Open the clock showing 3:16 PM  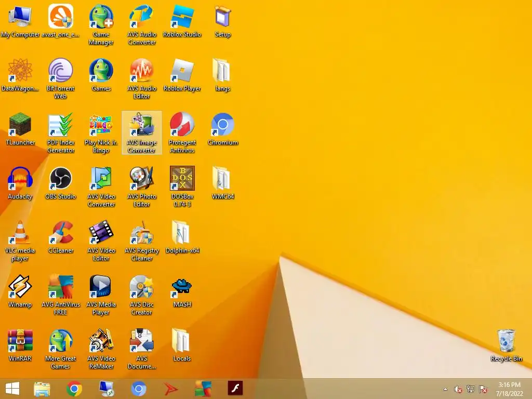(x=509, y=389)
